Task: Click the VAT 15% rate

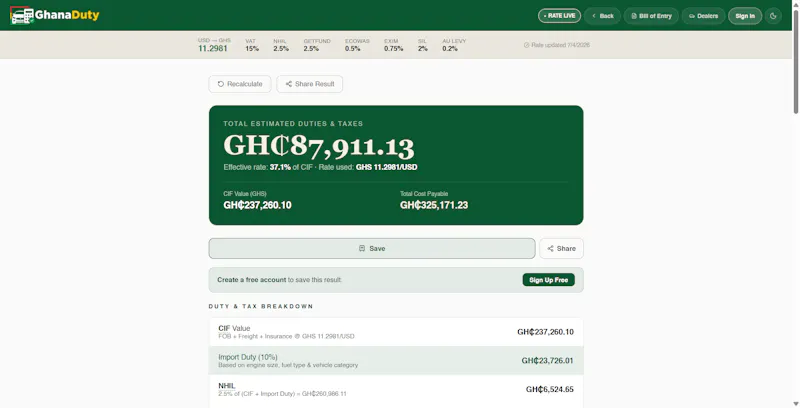Action: (252, 45)
